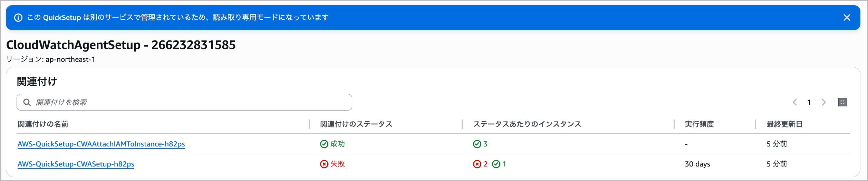Click the green 成功 status check icon
Viewport: 868px width, 181px height.
pos(324,144)
